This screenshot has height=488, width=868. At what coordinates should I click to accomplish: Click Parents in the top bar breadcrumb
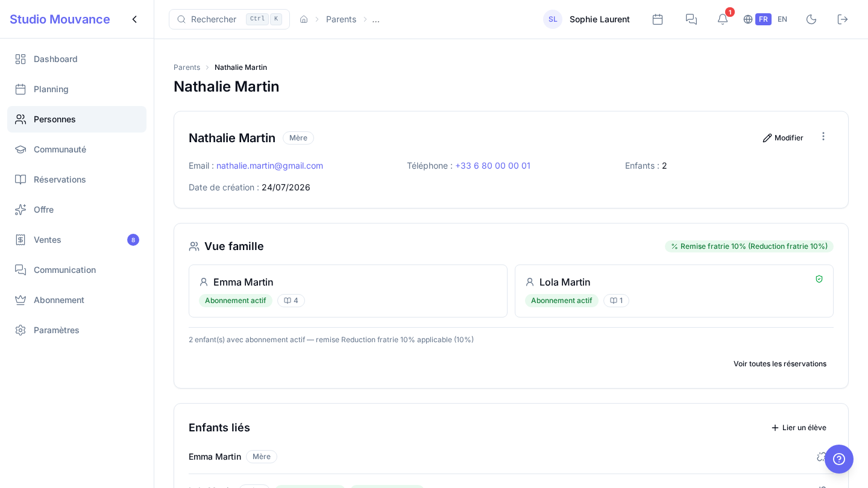coord(341,19)
